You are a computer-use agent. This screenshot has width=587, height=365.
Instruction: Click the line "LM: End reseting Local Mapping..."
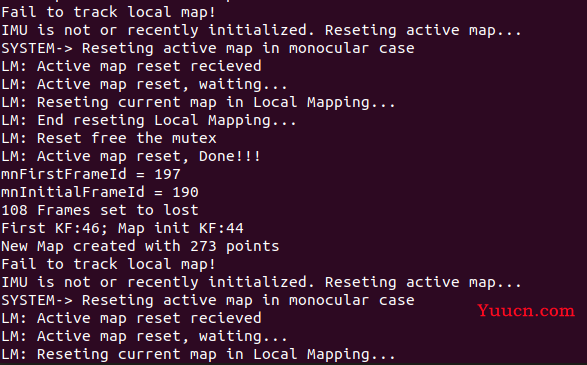pos(149,121)
